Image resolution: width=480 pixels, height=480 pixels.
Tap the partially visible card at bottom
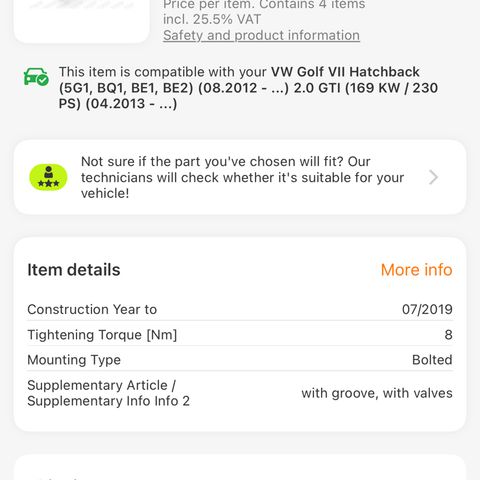(x=240, y=467)
